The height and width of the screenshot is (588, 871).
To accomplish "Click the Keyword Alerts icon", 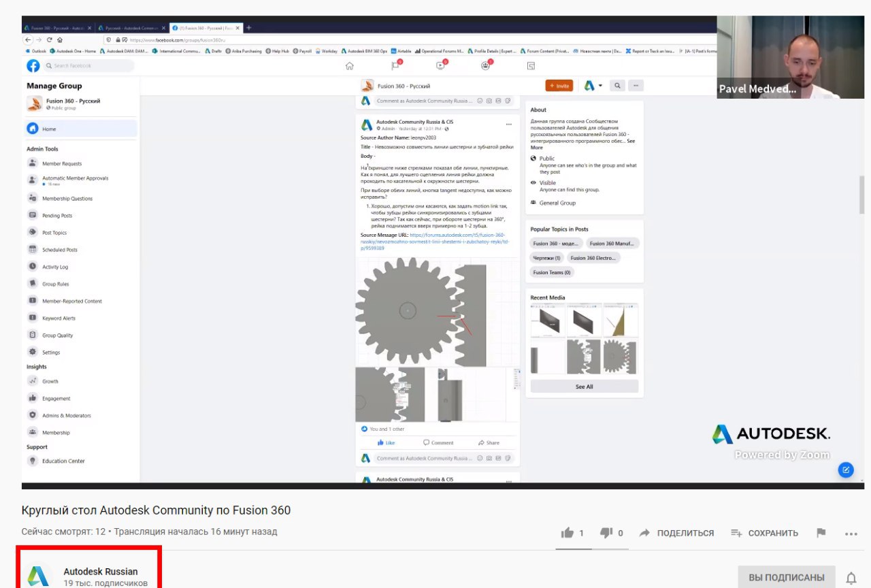I will point(32,317).
